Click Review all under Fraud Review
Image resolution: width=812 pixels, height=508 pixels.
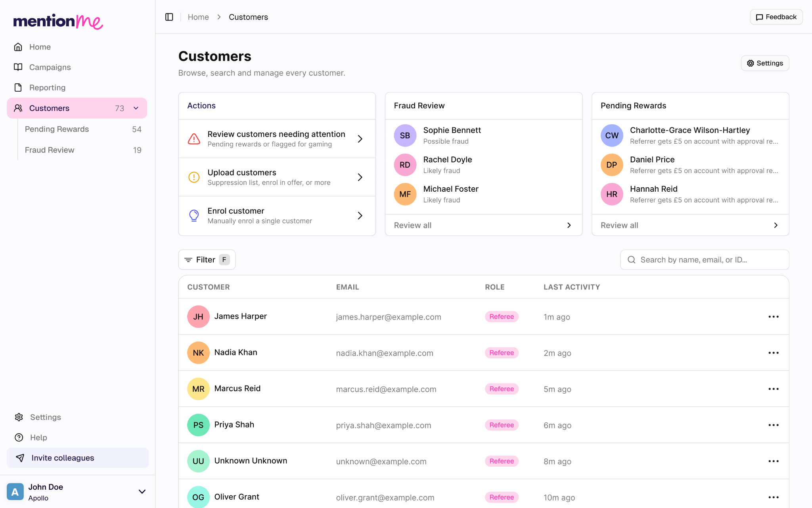click(x=484, y=225)
